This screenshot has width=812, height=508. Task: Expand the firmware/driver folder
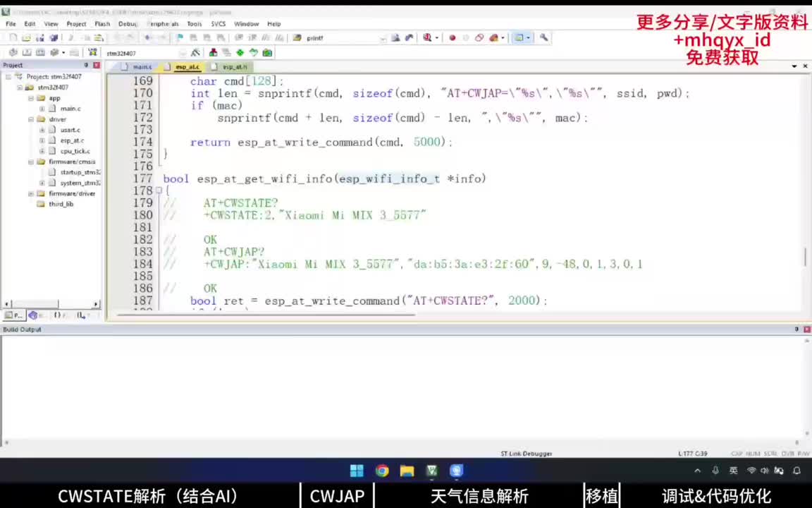[x=31, y=193]
